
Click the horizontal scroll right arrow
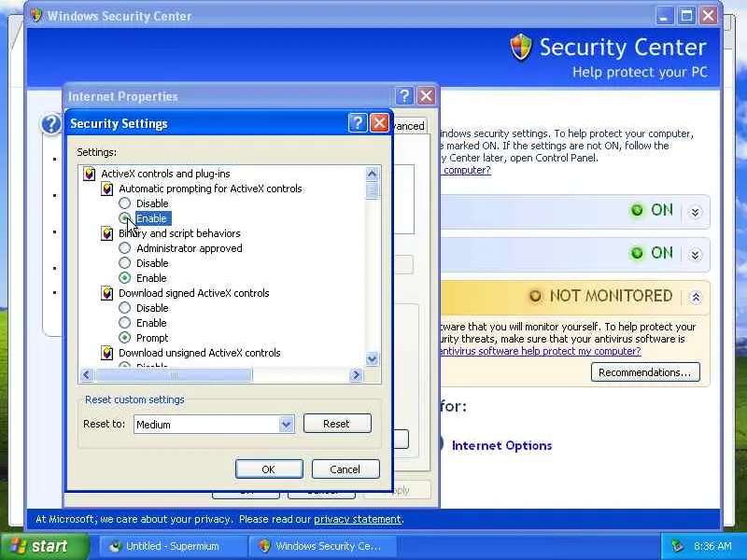[356, 375]
